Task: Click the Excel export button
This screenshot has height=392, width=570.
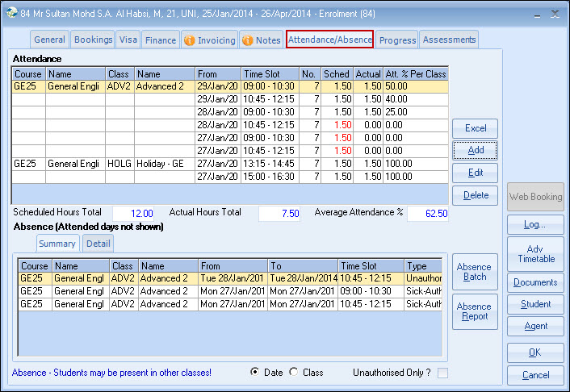Action: [x=475, y=129]
